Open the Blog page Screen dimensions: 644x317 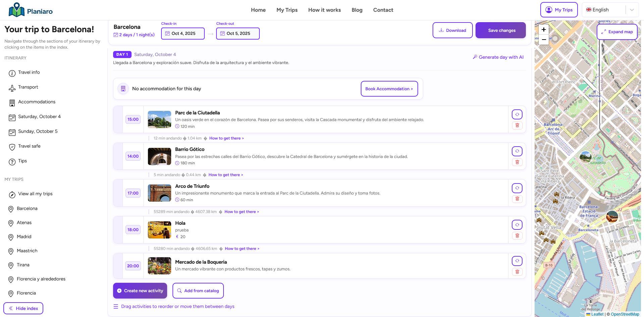(x=357, y=10)
